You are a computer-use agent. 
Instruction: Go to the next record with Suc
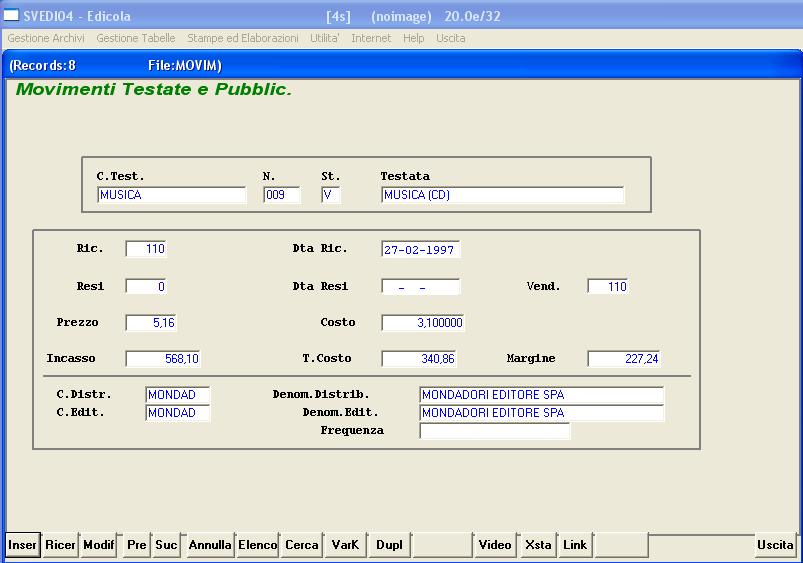point(166,545)
